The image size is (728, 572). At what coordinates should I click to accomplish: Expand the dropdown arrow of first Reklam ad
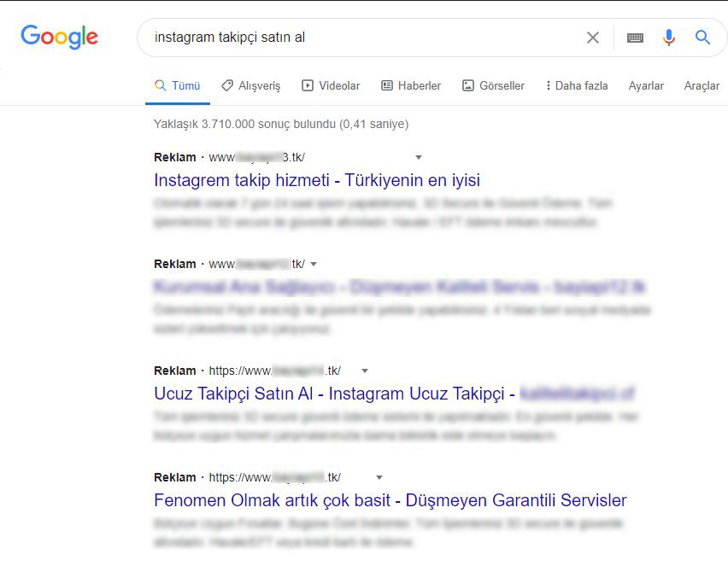click(x=419, y=158)
